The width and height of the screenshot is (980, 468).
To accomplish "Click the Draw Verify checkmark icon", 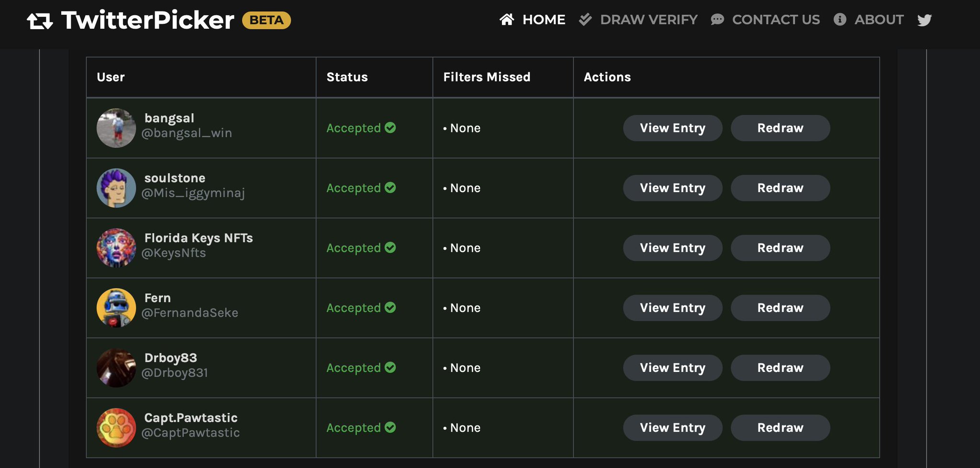I will point(585,20).
